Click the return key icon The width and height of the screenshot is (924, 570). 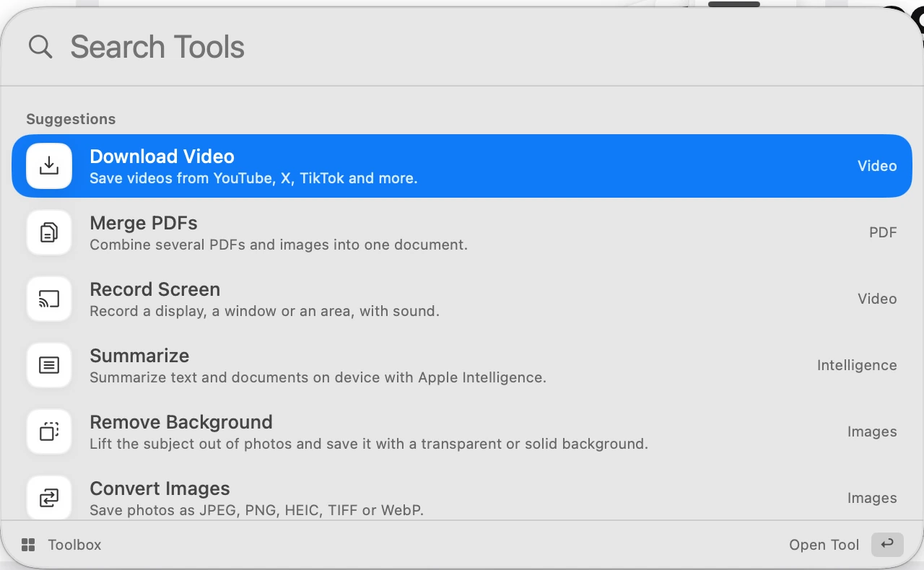coord(887,544)
